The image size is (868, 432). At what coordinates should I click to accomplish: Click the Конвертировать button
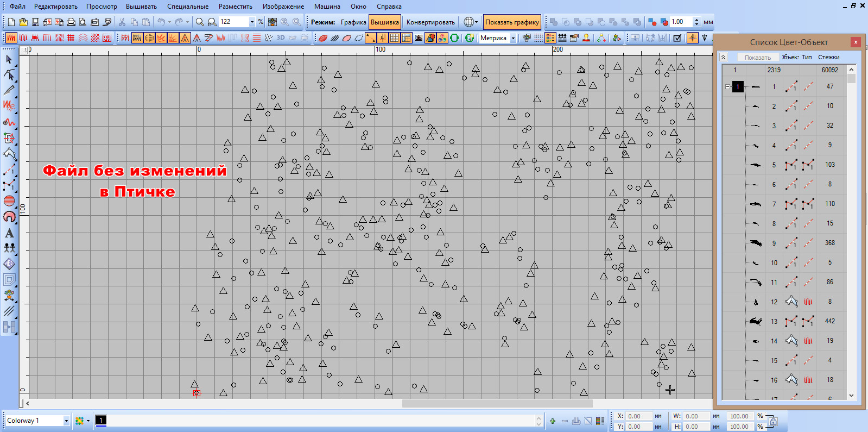(x=430, y=22)
